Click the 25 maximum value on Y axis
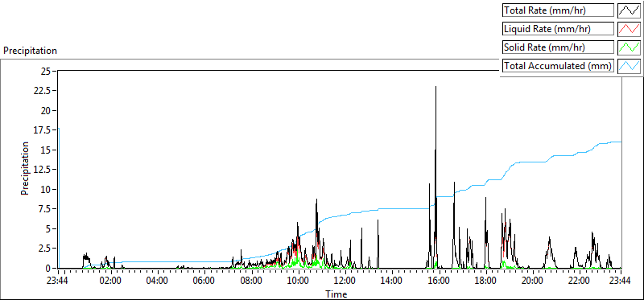 pyautogui.click(x=45, y=72)
